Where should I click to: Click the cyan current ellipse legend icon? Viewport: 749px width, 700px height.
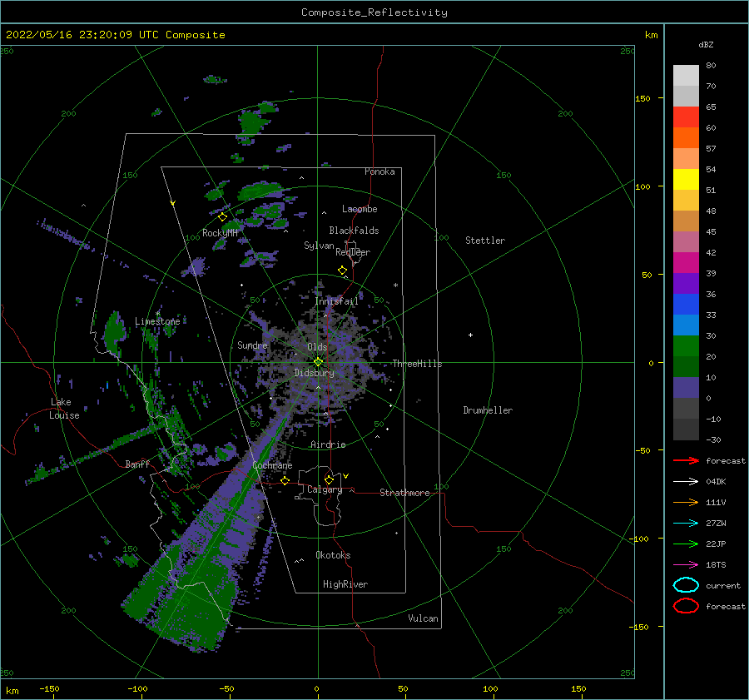pyautogui.click(x=686, y=585)
